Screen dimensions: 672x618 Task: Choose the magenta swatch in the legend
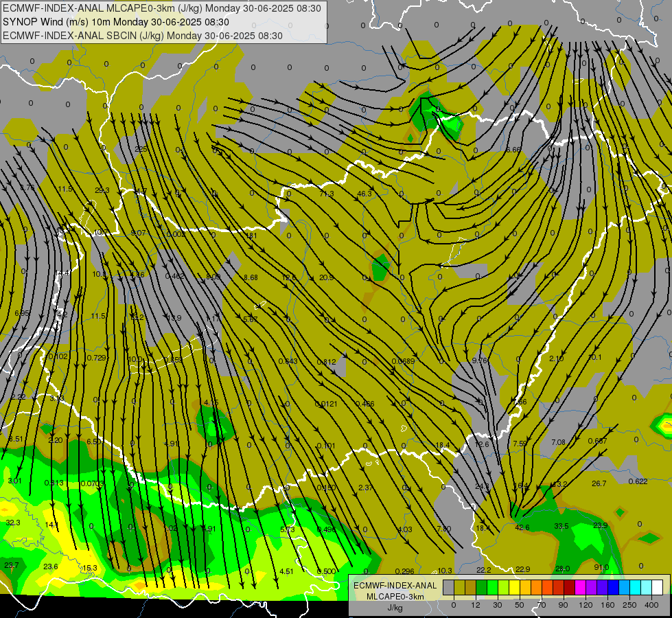point(581,587)
